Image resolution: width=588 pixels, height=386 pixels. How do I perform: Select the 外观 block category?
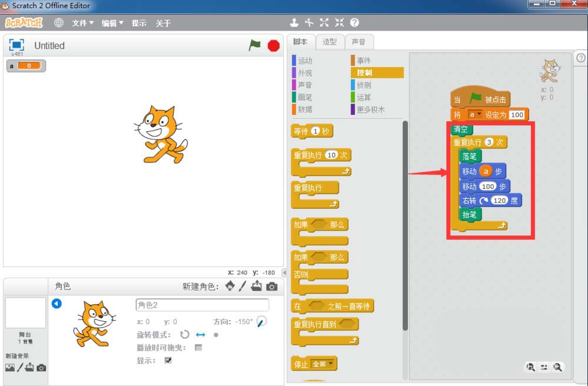pyautogui.click(x=305, y=73)
